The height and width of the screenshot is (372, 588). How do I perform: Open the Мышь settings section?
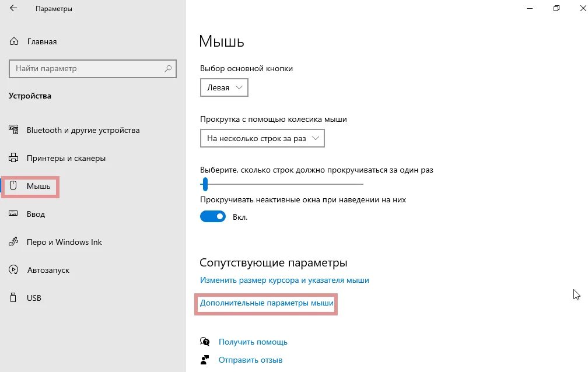(38, 187)
